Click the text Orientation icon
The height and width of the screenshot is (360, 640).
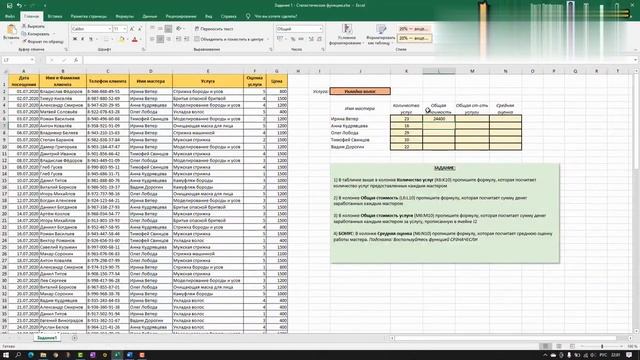click(x=179, y=29)
